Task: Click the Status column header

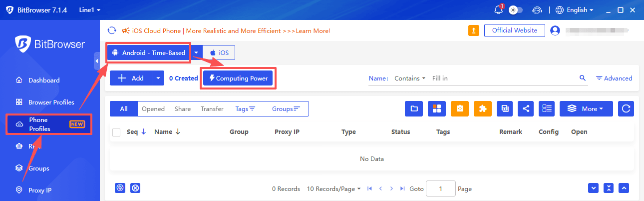Action: pos(400,132)
